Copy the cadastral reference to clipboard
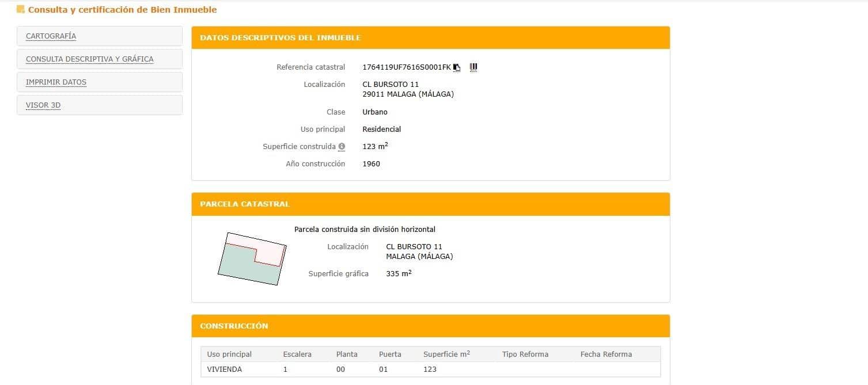This screenshot has width=868, height=385. pyautogui.click(x=457, y=67)
